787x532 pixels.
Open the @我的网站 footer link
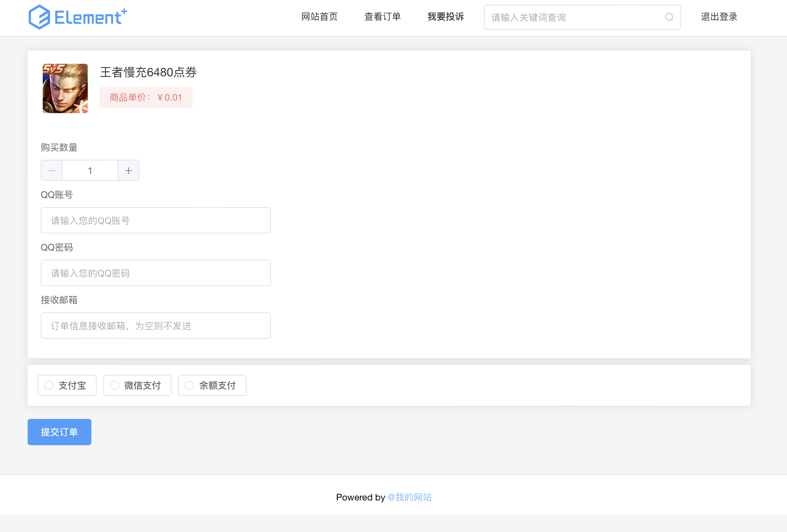(x=409, y=497)
